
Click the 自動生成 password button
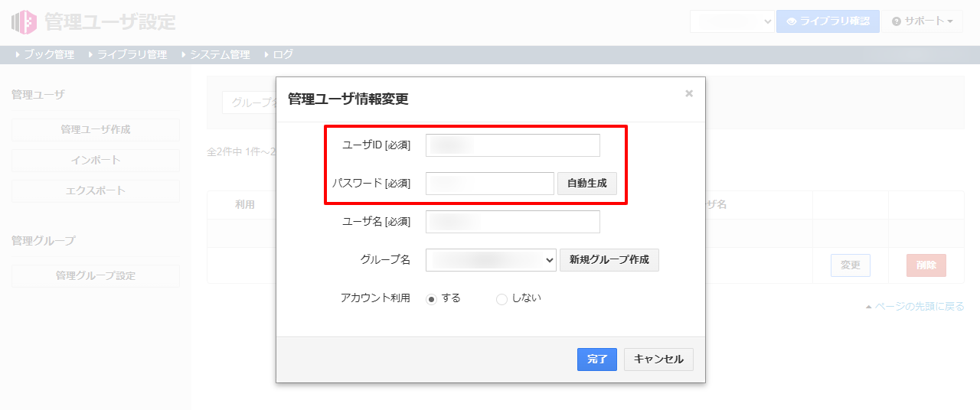coord(587,184)
